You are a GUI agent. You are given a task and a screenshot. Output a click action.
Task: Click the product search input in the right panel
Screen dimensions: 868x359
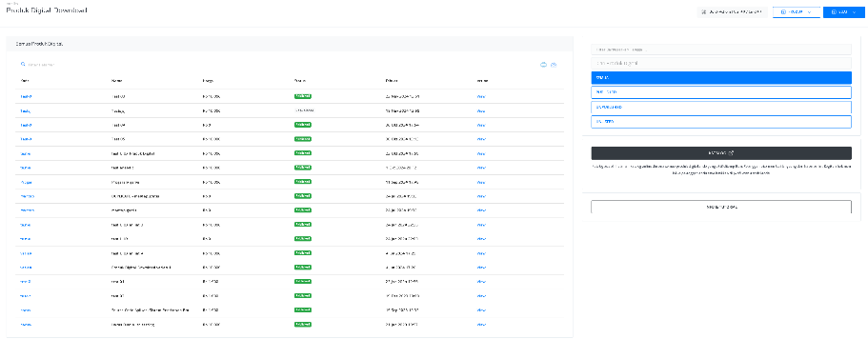click(720, 63)
